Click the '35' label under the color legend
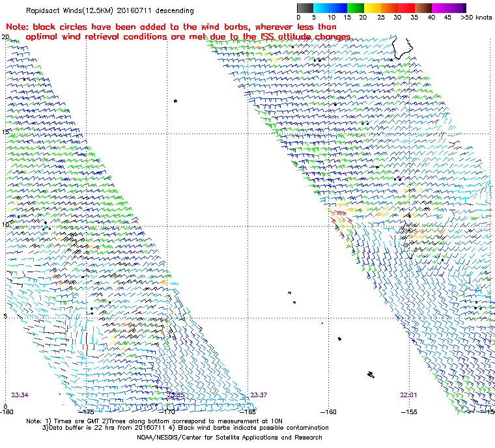 (414, 18)
